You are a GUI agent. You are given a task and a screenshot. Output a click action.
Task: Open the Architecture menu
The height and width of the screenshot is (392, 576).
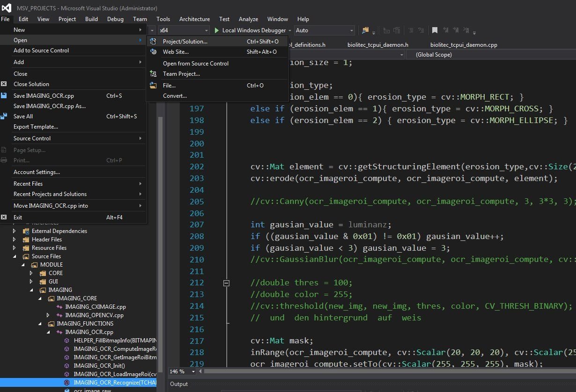[x=194, y=19]
